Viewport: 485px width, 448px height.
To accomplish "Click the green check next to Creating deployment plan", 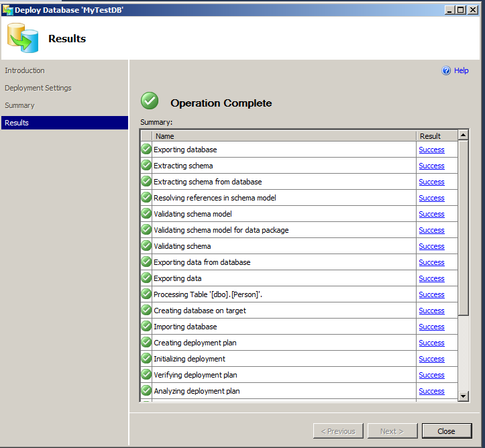I will point(146,343).
